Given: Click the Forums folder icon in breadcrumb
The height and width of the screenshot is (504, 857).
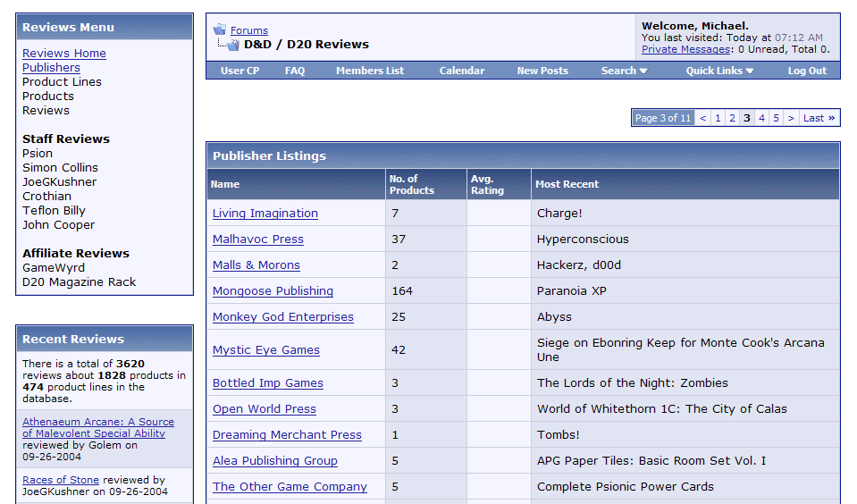Looking at the screenshot, I should (x=220, y=29).
